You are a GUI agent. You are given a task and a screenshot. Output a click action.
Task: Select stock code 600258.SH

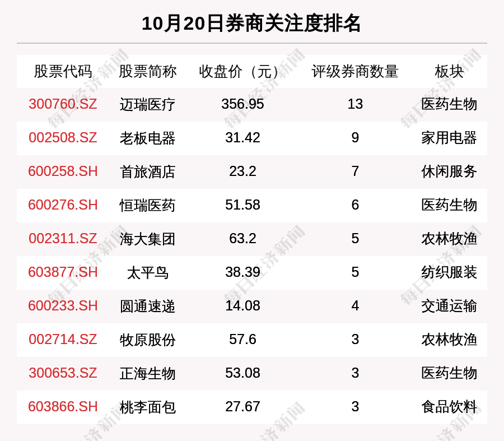[x=63, y=171]
